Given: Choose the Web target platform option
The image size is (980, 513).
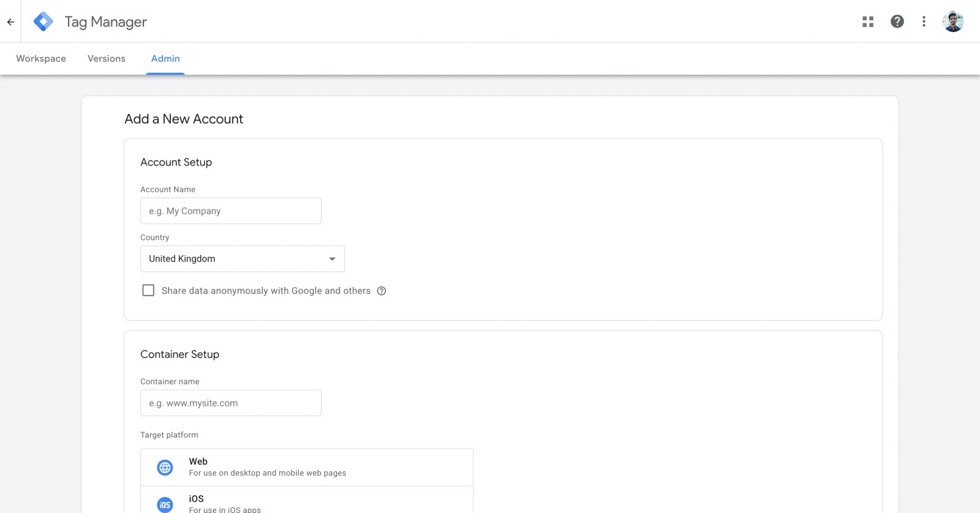Looking at the screenshot, I should (x=307, y=468).
